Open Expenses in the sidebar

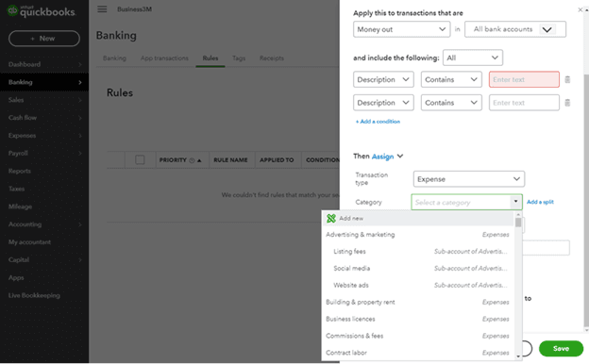pos(44,136)
